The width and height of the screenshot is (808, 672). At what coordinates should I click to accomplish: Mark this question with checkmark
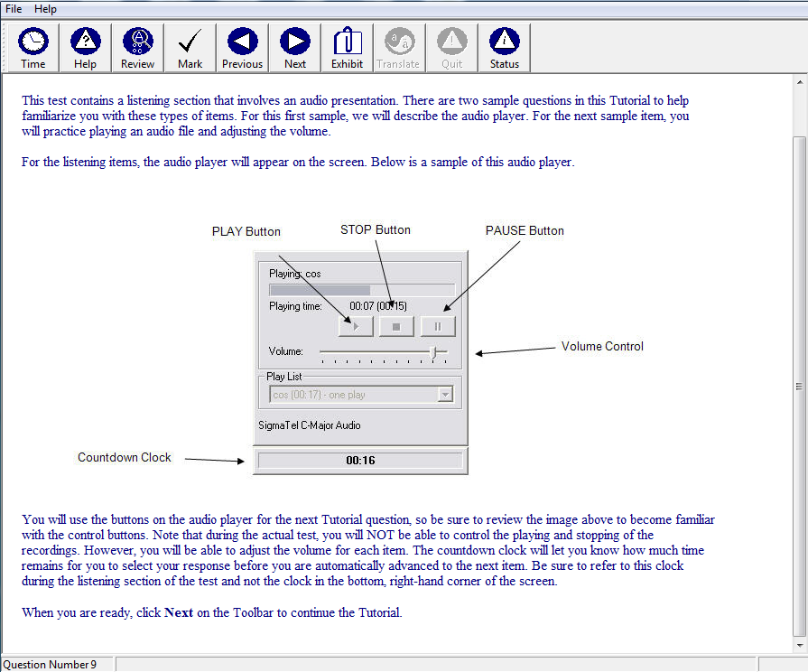point(190,48)
